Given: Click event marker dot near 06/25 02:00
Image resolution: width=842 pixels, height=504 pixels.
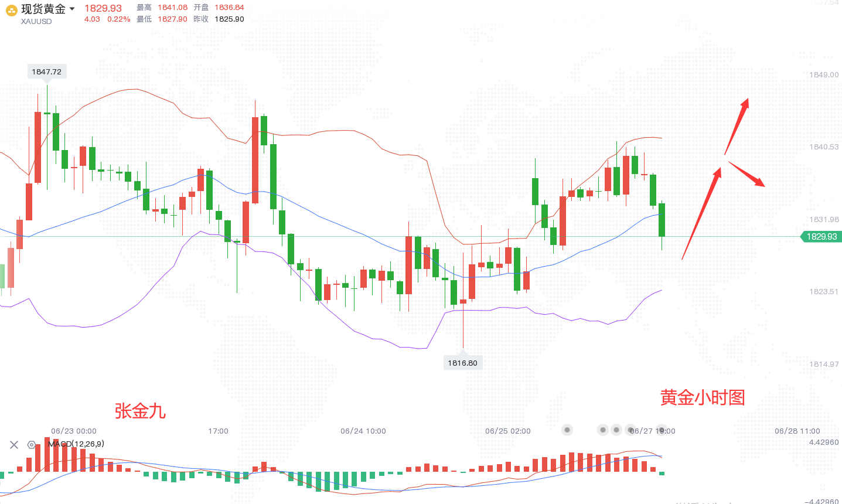Looking at the screenshot, I should 567,430.
